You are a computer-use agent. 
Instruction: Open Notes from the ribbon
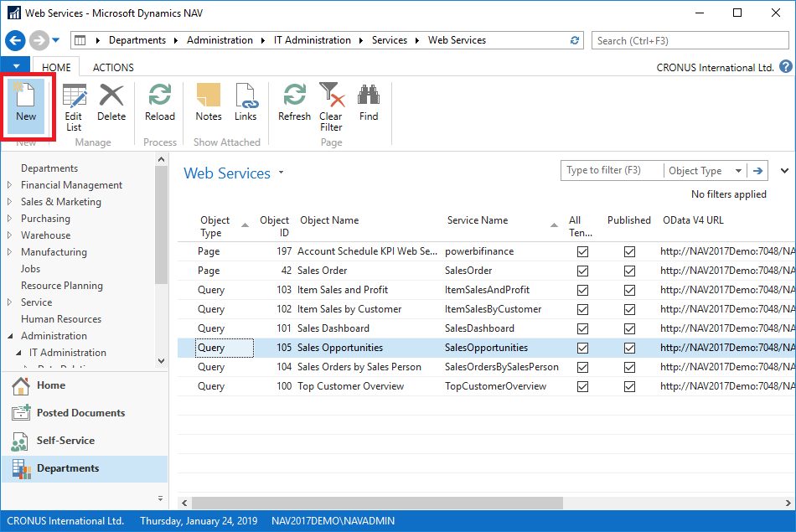click(209, 102)
